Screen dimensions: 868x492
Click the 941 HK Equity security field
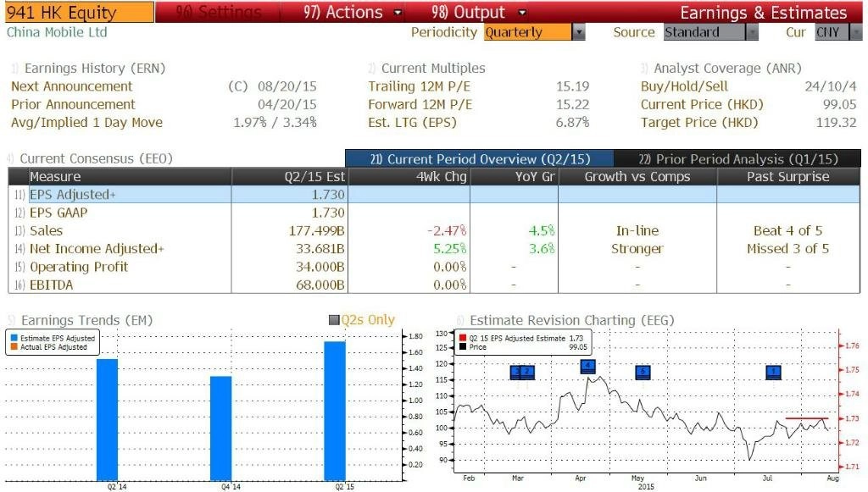(79, 12)
